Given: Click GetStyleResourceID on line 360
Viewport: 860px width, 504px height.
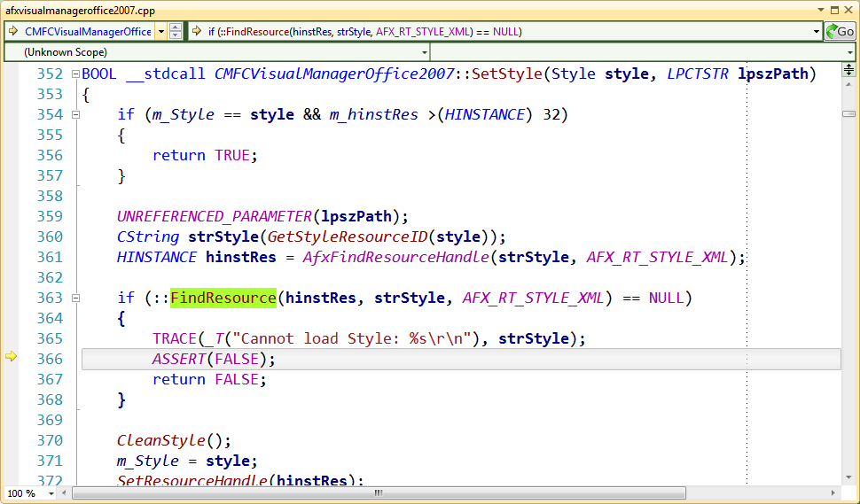Looking at the screenshot, I should [348, 237].
